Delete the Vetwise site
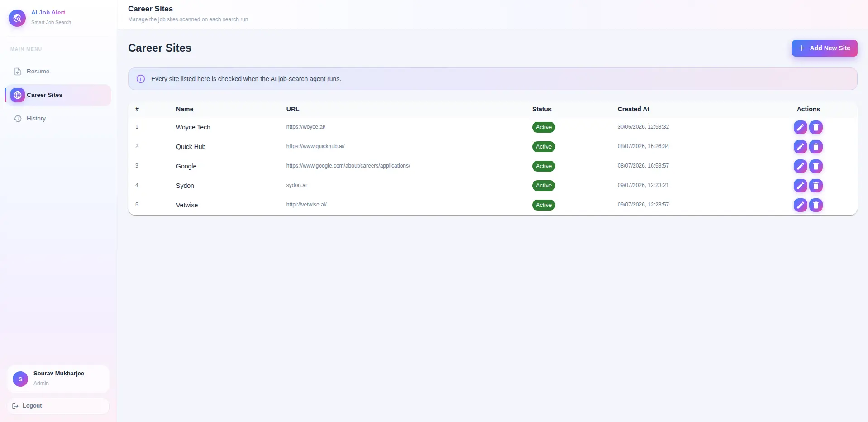This screenshot has width=868, height=422. point(816,205)
